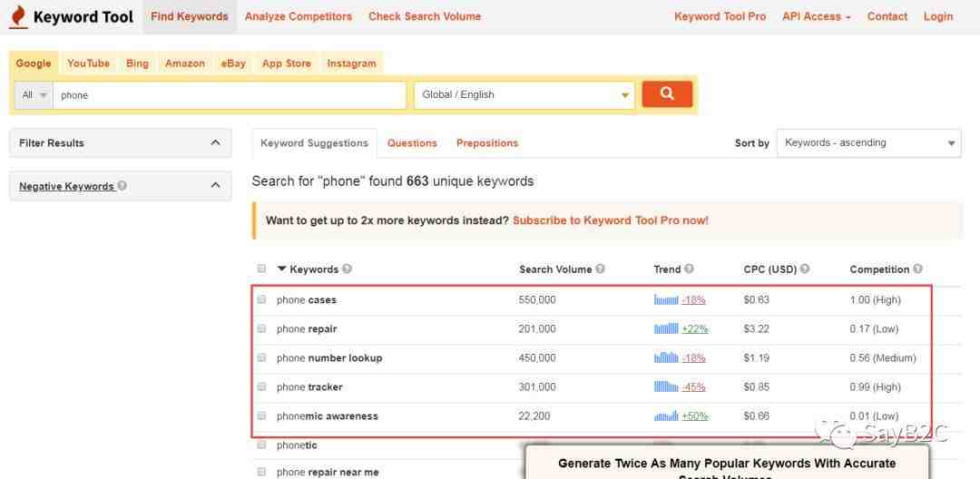This screenshot has width=980, height=479.
Task: Switch to the eBay tab
Action: [233, 64]
